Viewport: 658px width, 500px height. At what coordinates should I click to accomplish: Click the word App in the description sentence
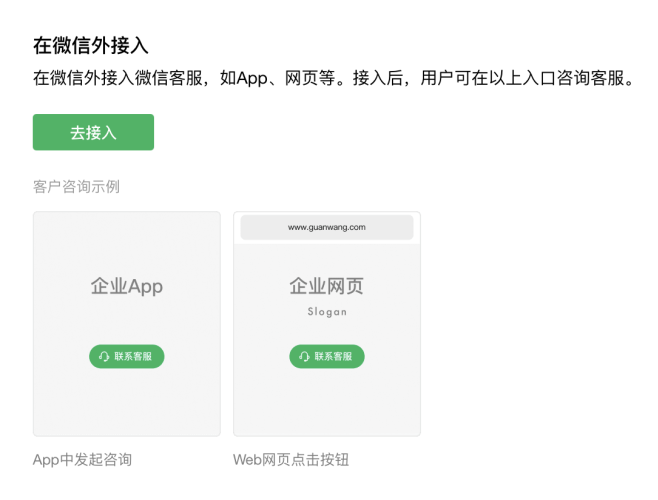(x=252, y=79)
